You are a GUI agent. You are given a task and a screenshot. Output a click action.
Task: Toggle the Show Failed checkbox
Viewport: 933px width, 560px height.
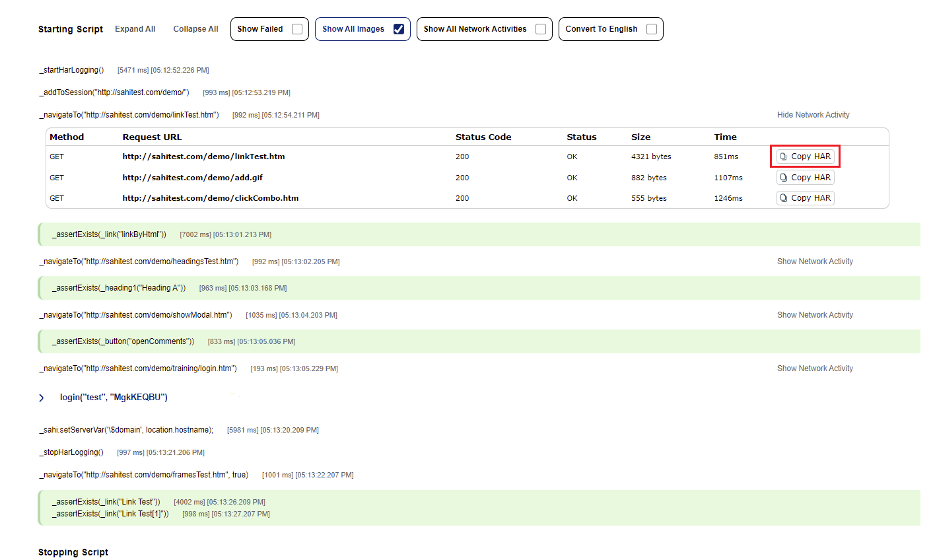click(297, 29)
